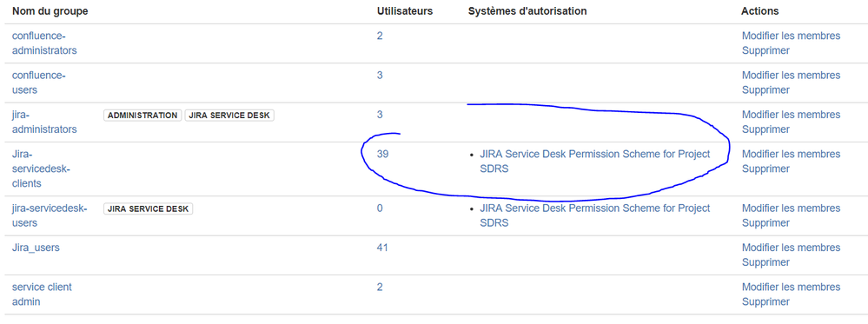This screenshot has width=868, height=324.
Task: Modifier les membres for Jira-servicedesk-clients
Action: pos(791,154)
